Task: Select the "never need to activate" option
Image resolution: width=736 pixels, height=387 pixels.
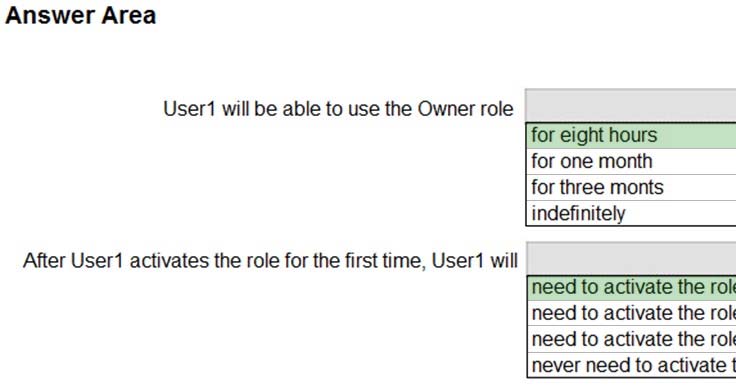Action: [631, 365]
